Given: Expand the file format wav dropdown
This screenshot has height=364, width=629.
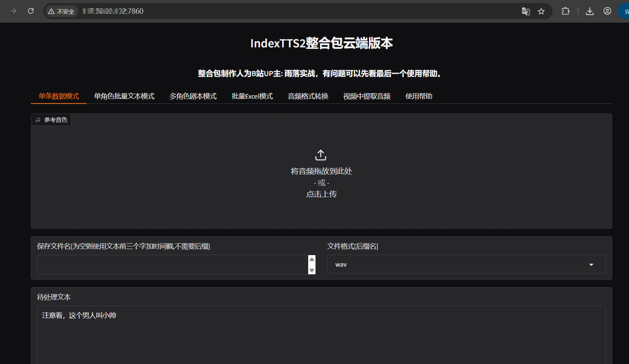Looking at the screenshot, I should click(x=591, y=265).
